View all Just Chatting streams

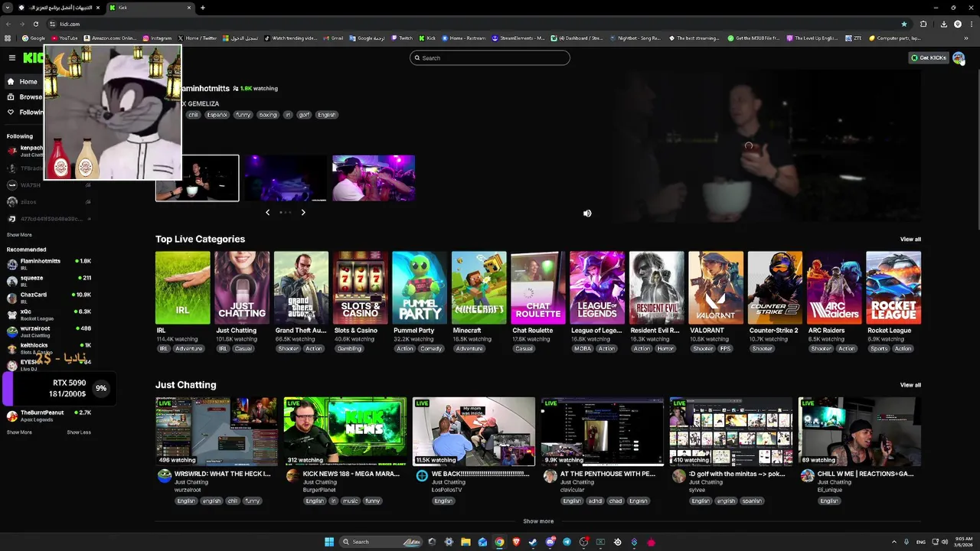(x=910, y=385)
